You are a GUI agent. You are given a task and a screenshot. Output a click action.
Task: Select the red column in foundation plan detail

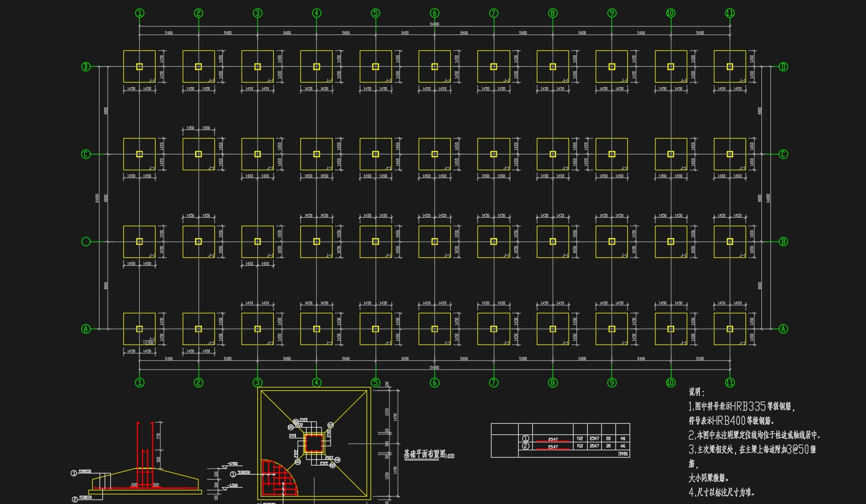(x=314, y=443)
